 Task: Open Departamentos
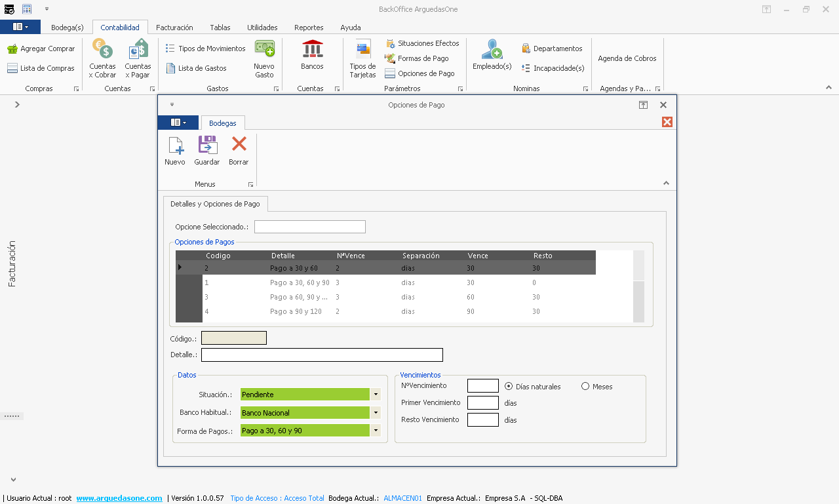(x=552, y=48)
